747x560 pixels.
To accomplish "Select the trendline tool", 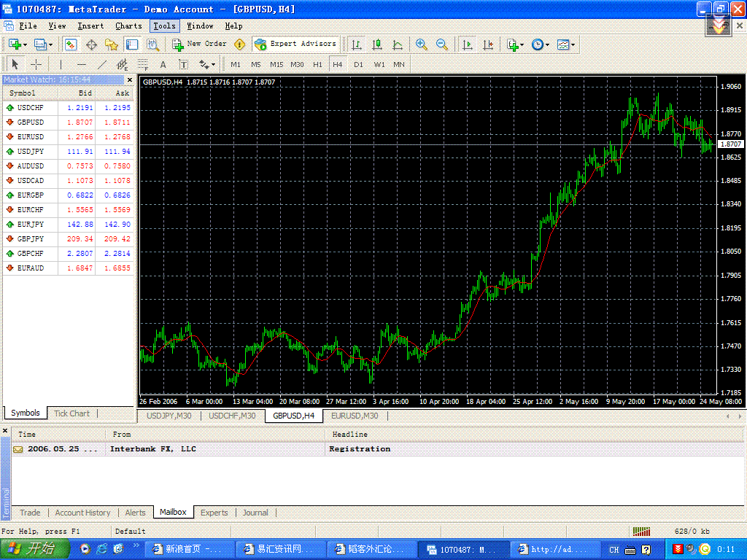I will [102, 64].
